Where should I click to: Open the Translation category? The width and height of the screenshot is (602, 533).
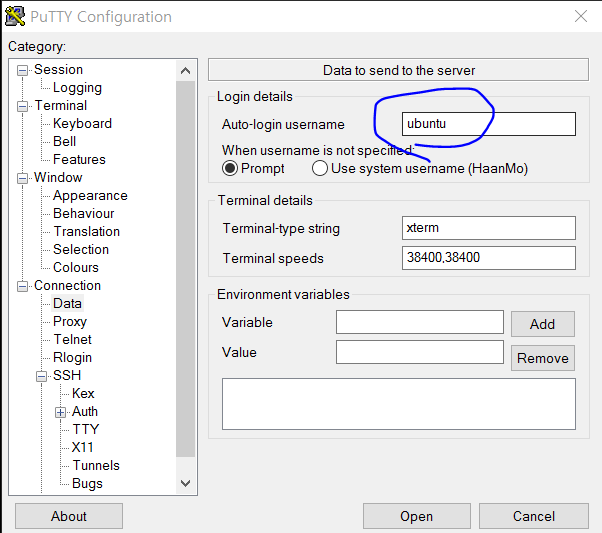pos(87,232)
